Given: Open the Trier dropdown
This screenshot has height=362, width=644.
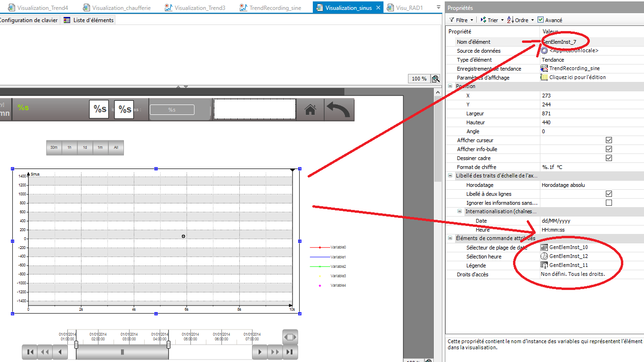Looking at the screenshot, I should [492, 20].
